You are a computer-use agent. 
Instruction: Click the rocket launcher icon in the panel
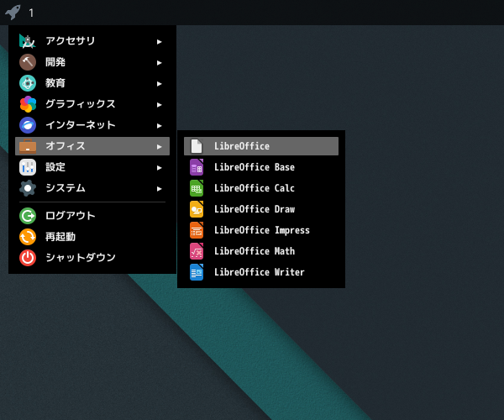[x=13, y=13]
